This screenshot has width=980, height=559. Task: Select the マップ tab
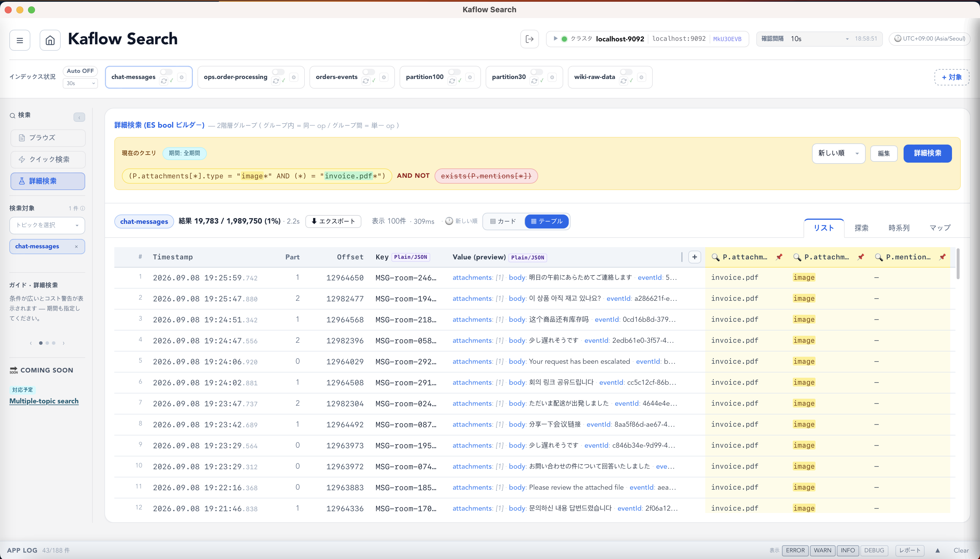(940, 228)
